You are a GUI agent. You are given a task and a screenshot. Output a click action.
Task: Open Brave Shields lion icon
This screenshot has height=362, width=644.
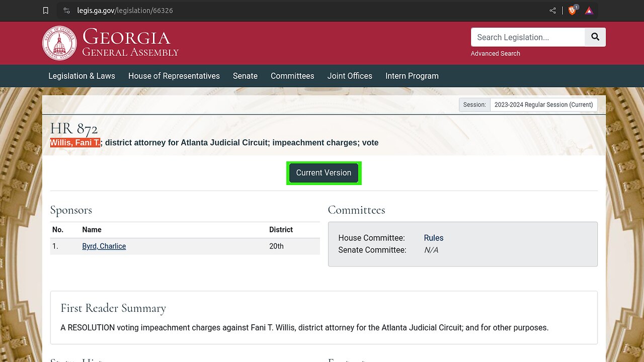[x=573, y=11]
